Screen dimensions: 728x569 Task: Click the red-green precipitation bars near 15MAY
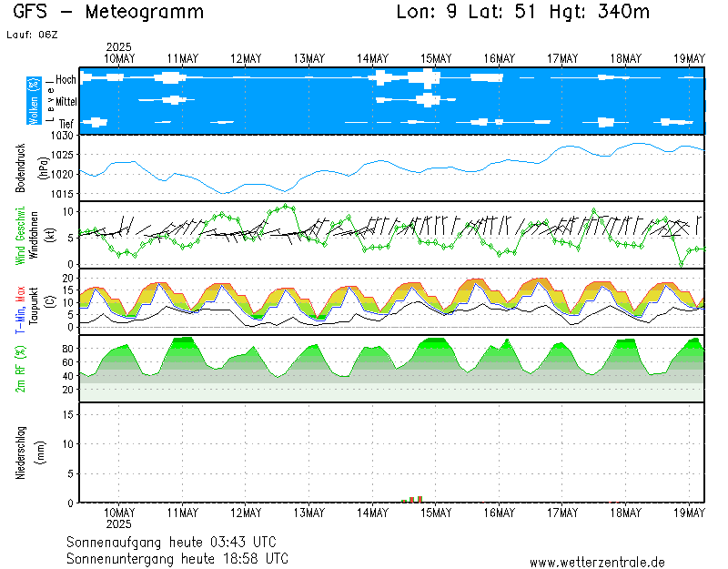click(x=412, y=499)
